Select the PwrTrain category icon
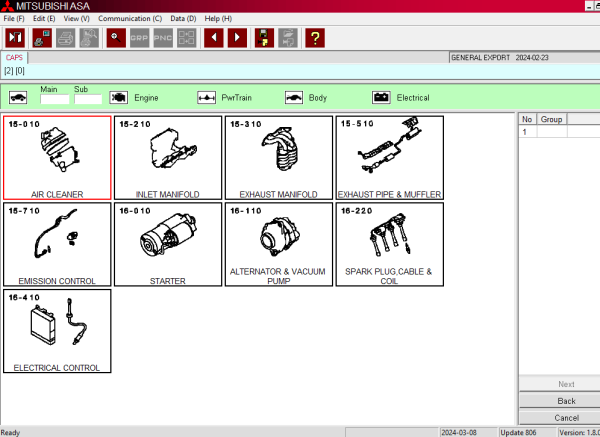Viewport: 600px width, 437px height. tap(207, 98)
